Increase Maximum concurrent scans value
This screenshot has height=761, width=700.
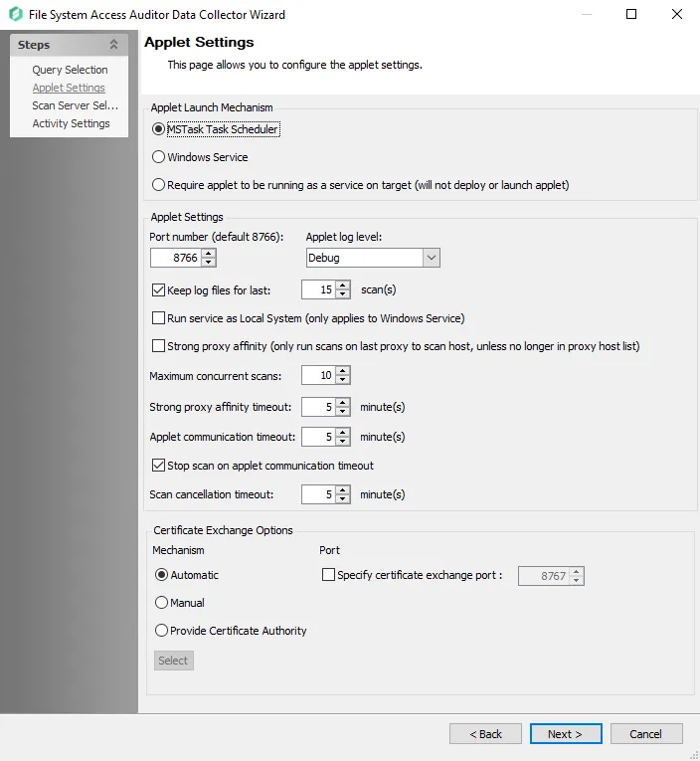pyautogui.click(x=342, y=370)
